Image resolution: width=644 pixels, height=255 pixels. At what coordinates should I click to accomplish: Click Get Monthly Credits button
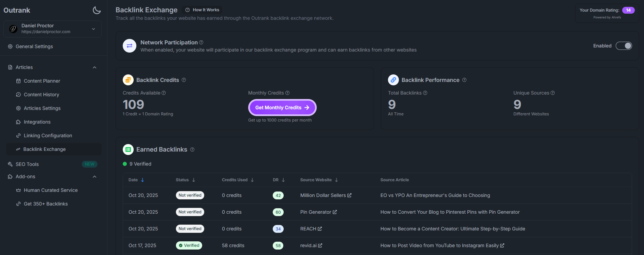[282, 108]
